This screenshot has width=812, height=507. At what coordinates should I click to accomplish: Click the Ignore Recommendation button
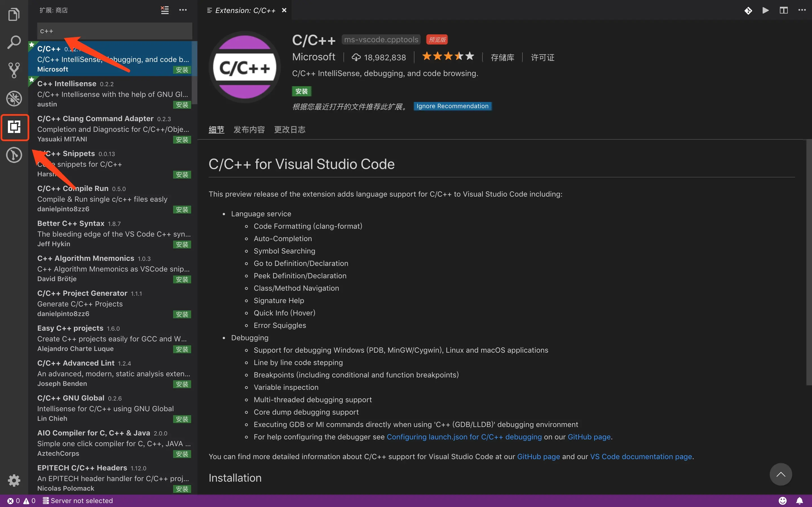[452, 106]
